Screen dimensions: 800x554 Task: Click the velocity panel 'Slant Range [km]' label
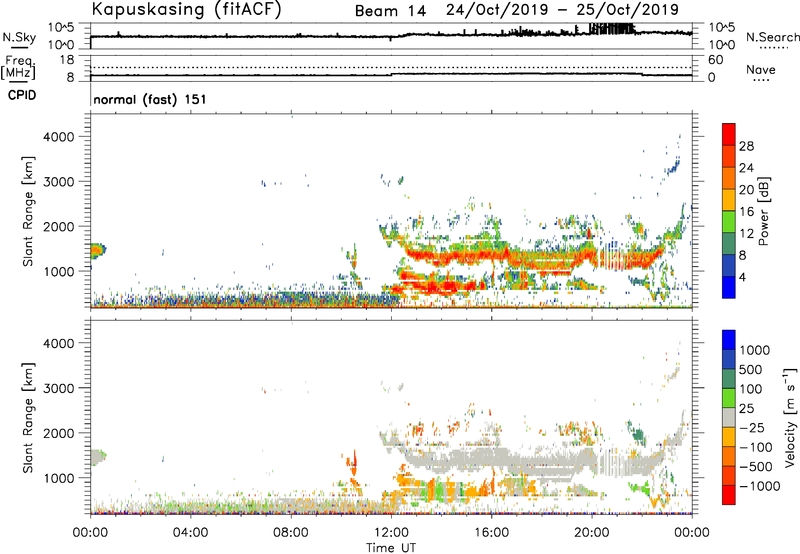pos(28,418)
